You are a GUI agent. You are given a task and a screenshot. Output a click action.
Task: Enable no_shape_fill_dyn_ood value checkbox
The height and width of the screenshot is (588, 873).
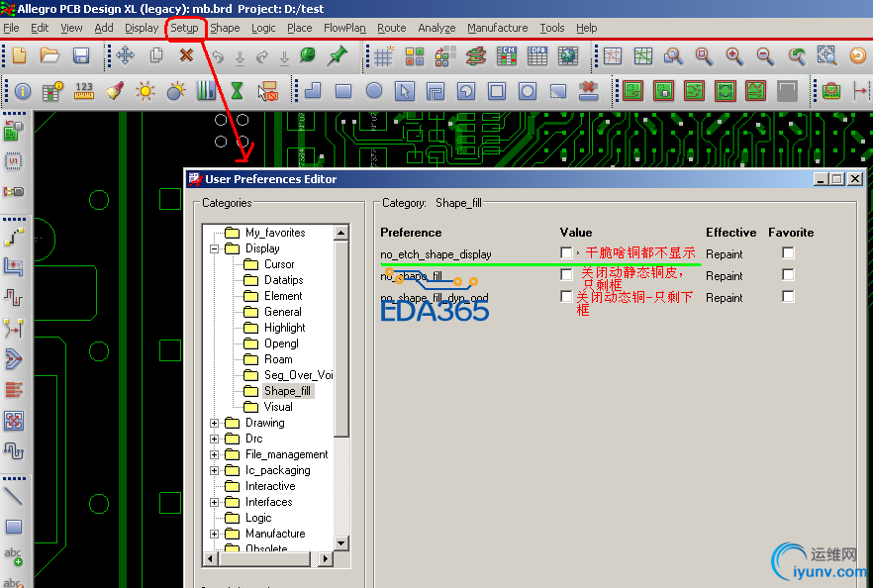[x=566, y=296]
